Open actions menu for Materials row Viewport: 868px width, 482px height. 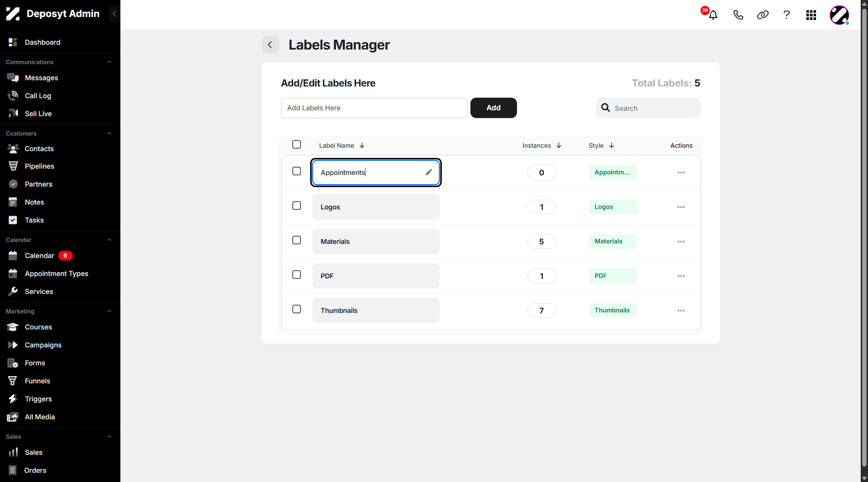pos(681,241)
